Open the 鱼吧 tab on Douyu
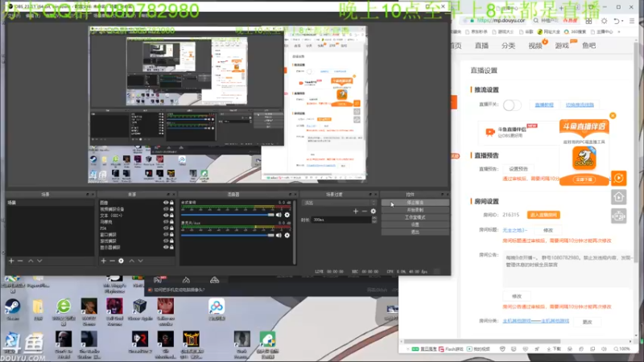This screenshot has height=362, width=644. 588,46
